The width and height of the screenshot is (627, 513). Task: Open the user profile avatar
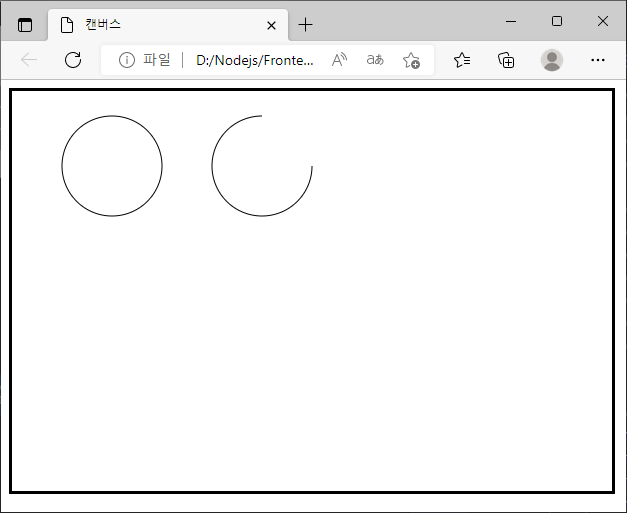(552, 60)
